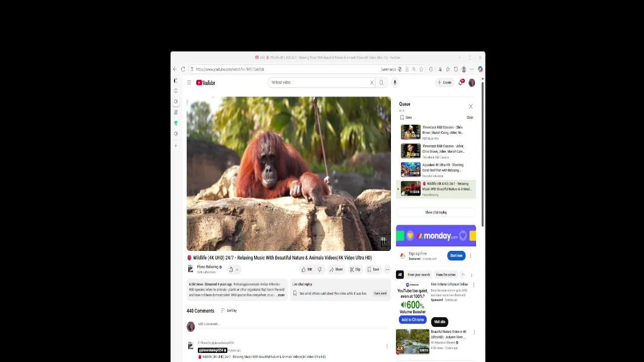Select the All filter chip
This screenshot has width=644, height=362.
pos(399,275)
